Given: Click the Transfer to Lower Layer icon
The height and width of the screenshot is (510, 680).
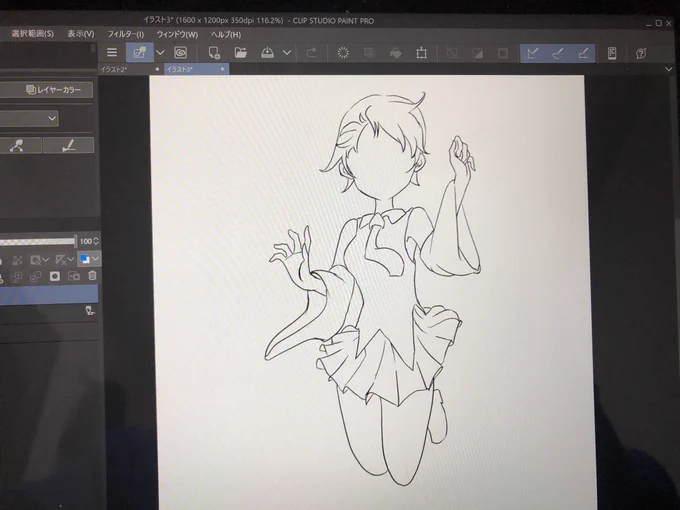Looking at the screenshot, I should click(x=16, y=277).
